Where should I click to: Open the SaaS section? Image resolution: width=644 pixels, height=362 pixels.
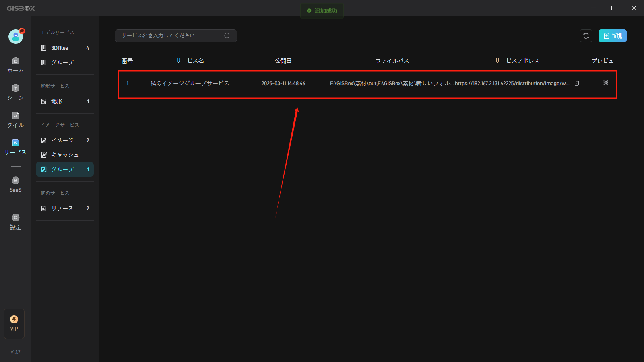tap(15, 185)
